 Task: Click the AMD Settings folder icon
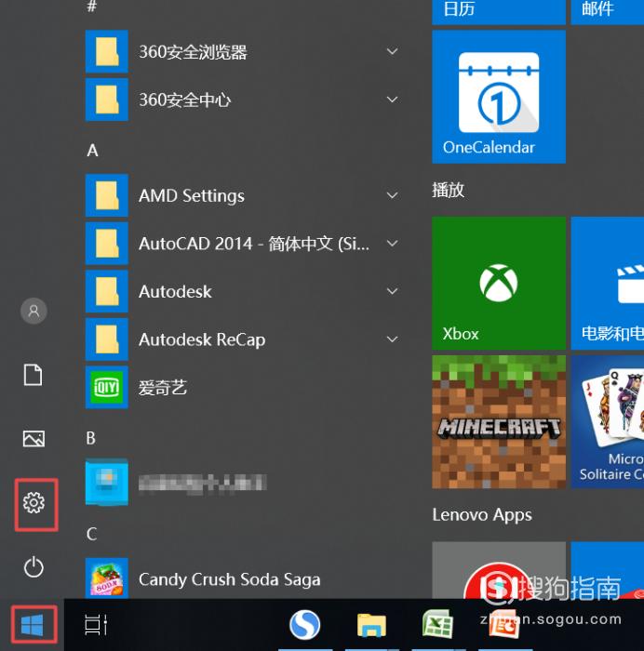(107, 195)
